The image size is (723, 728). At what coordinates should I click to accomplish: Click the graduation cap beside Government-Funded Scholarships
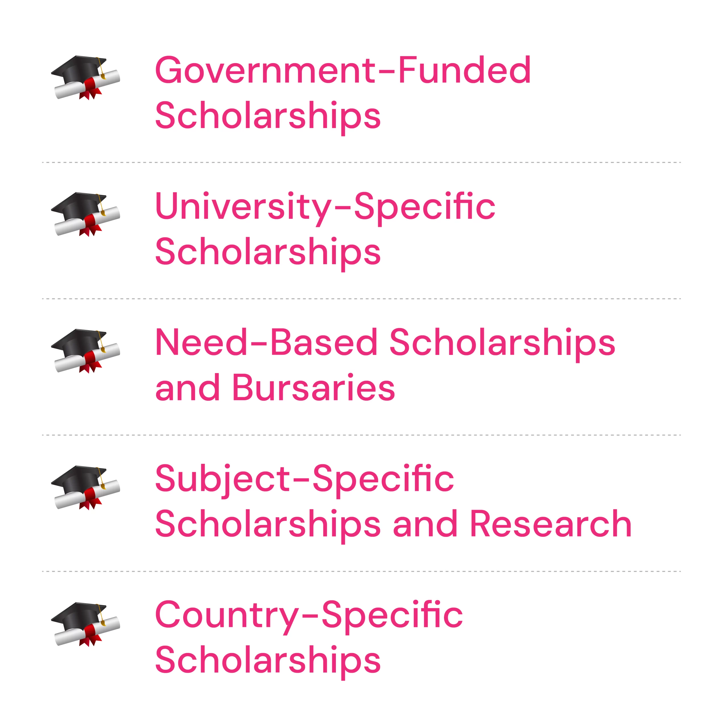85,77
